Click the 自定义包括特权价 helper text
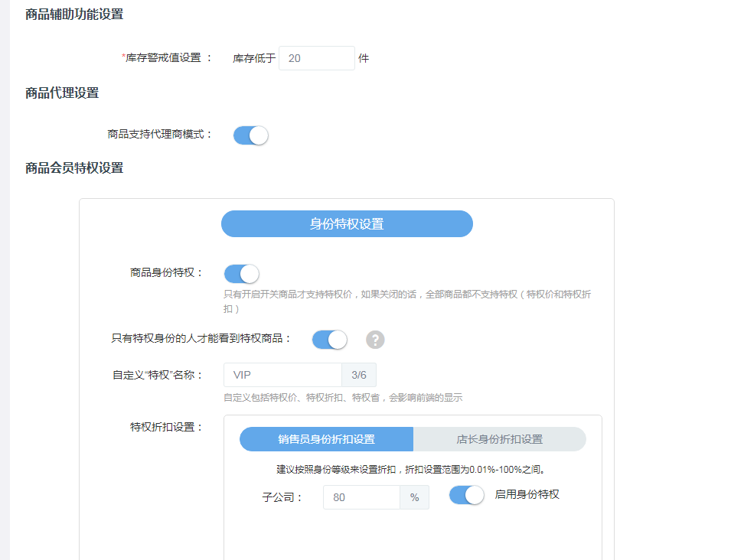The height and width of the screenshot is (560, 731). (343, 398)
